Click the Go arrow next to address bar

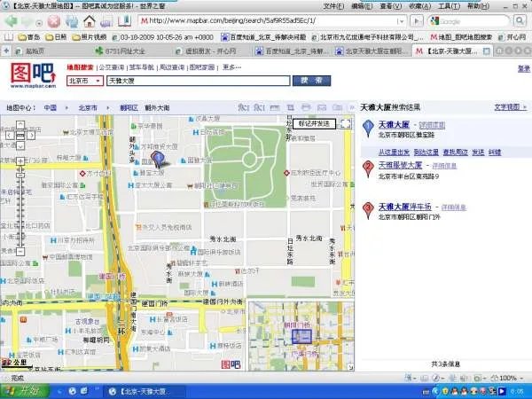tap(417, 21)
